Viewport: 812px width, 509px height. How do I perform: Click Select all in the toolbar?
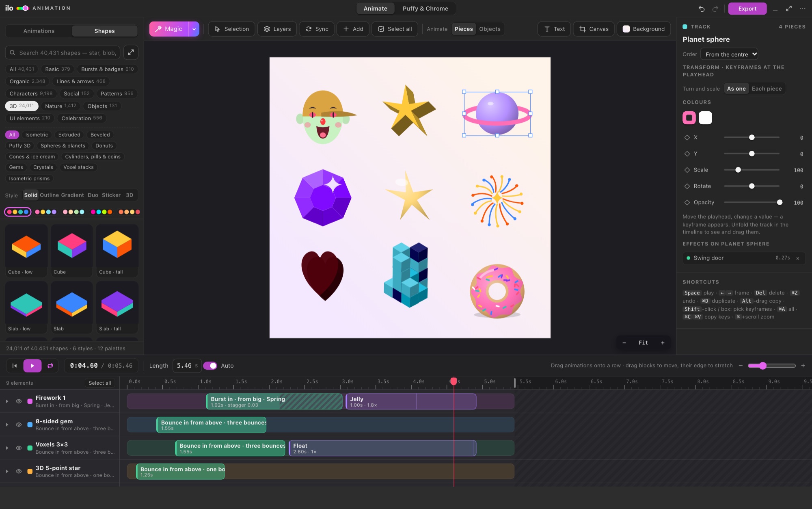pos(395,29)
